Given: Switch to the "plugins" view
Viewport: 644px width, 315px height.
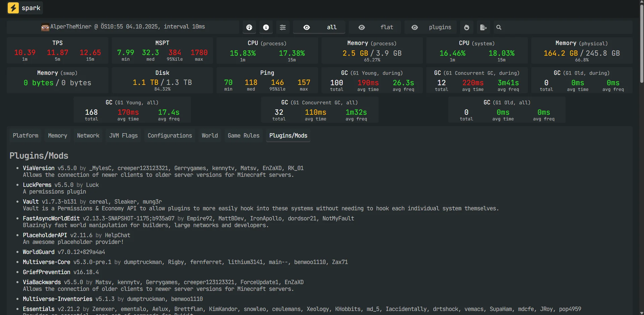Looking at the screenshot, I should pos(431,28).
